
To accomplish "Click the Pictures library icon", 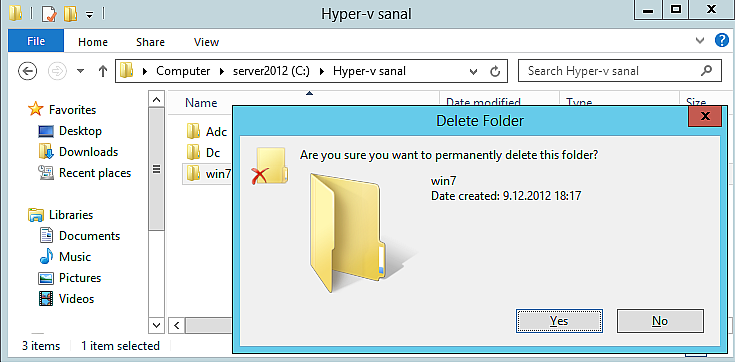I will [46, 278].
